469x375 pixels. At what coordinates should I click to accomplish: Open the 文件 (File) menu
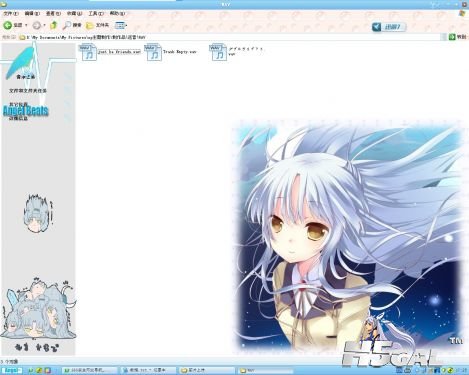tap(11, 13)
